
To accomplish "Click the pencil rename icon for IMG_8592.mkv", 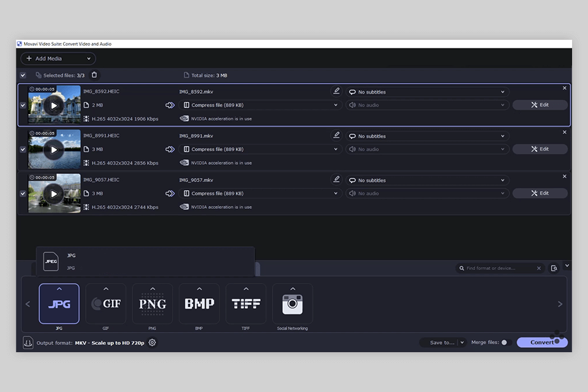I will coord(336,91).
